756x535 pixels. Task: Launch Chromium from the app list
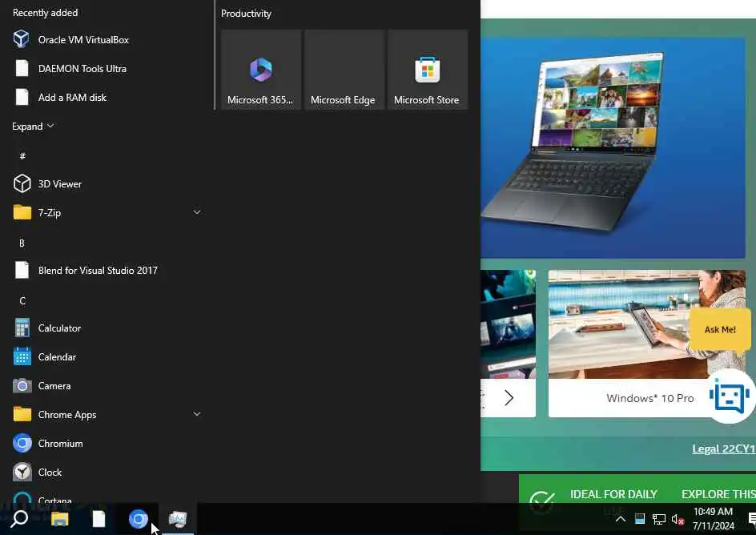pyautogui.click(x=107, y=444)
